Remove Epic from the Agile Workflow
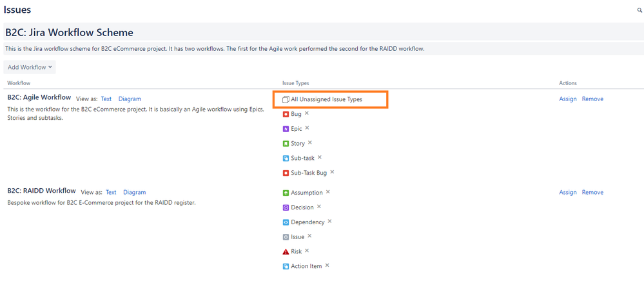This screenshot has height=299, width=644. click(307, 128)
